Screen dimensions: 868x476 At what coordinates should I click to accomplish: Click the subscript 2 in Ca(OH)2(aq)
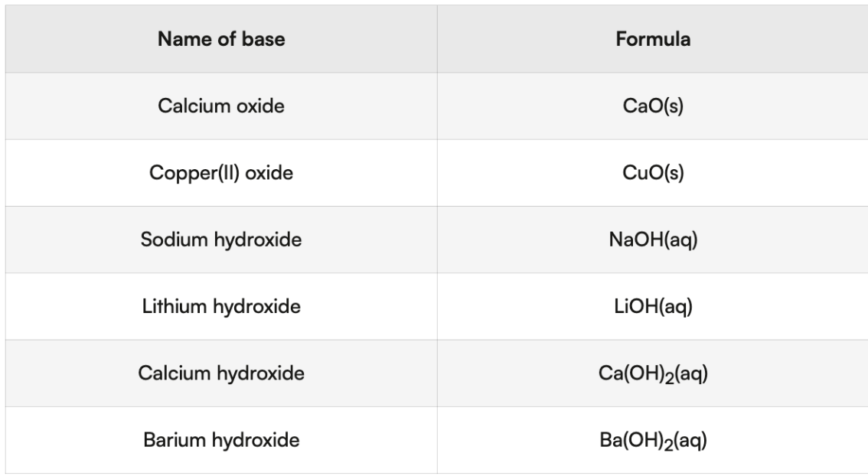pyautogui.click(x=668, y=378)
